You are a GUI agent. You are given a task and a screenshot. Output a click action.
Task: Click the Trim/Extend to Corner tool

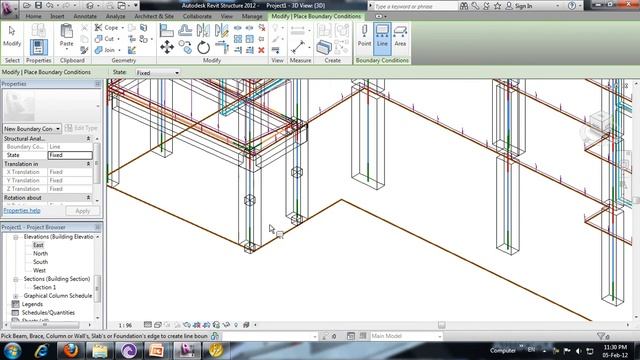point(221,47)
